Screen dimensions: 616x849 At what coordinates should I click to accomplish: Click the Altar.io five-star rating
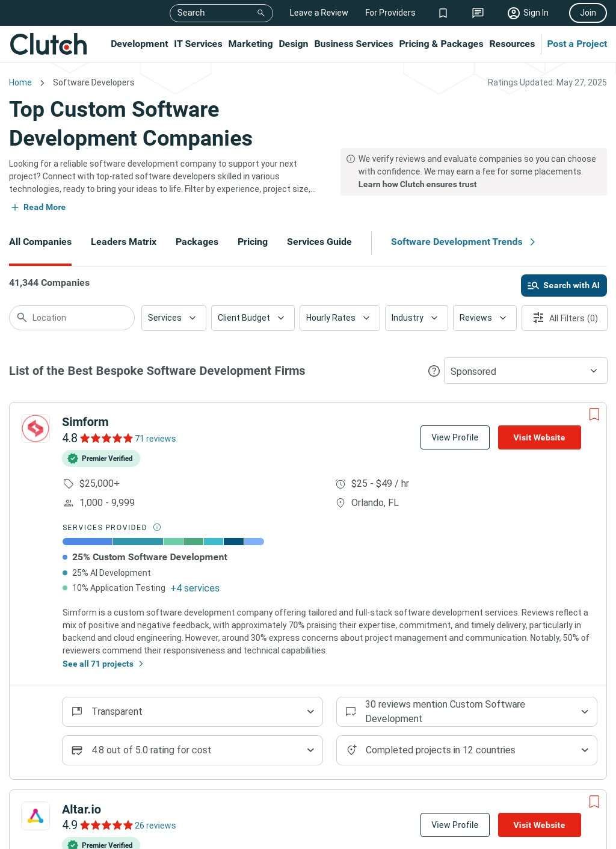click(x=106, y=826)
